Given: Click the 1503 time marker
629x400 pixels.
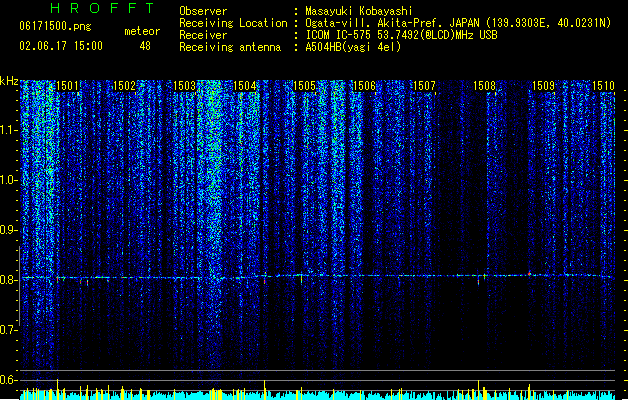Looking at the screenshot, I should 184,86.
